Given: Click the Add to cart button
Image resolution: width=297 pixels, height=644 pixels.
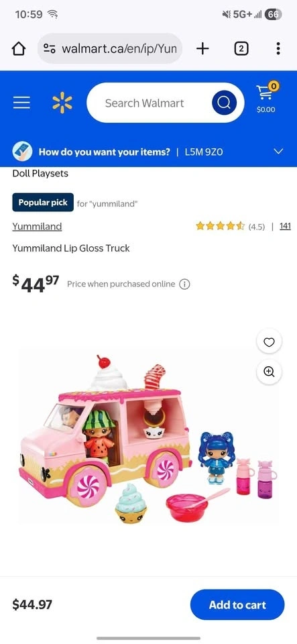Looking at the screenshot, I should click(x=237, y=604).
